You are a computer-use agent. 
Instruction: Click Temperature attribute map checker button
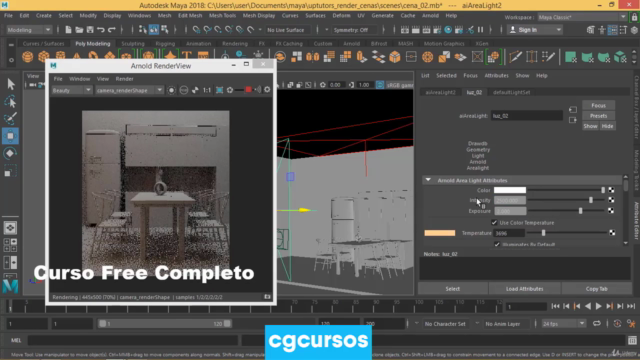tap(612, 233)
